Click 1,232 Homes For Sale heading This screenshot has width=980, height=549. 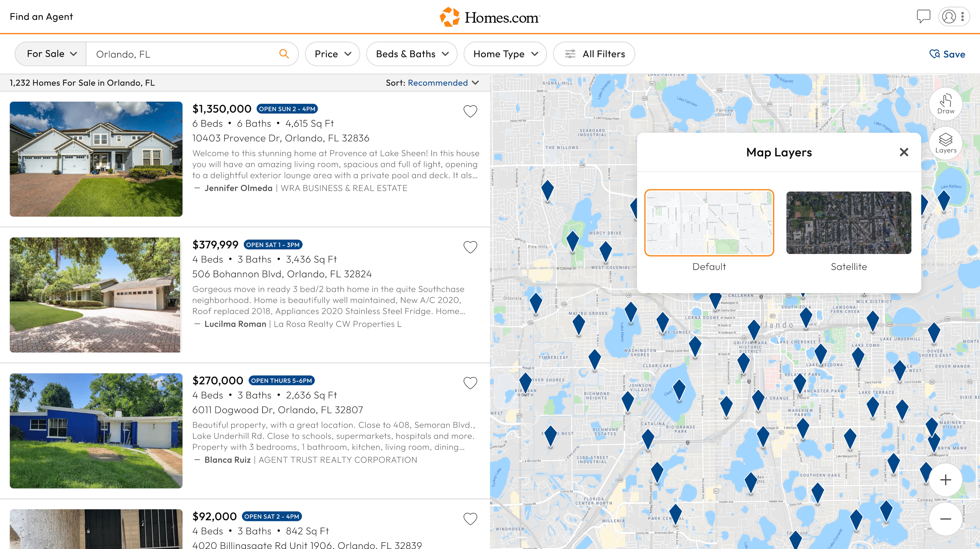82,83
